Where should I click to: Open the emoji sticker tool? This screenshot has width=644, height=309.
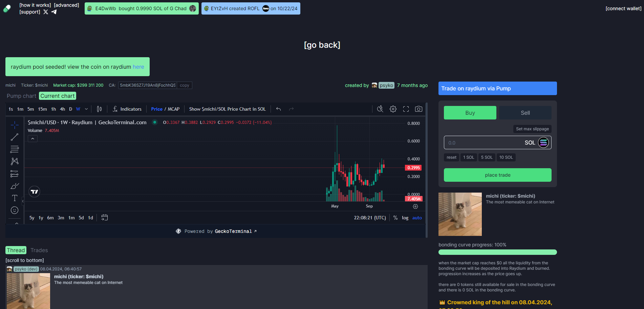15,210
